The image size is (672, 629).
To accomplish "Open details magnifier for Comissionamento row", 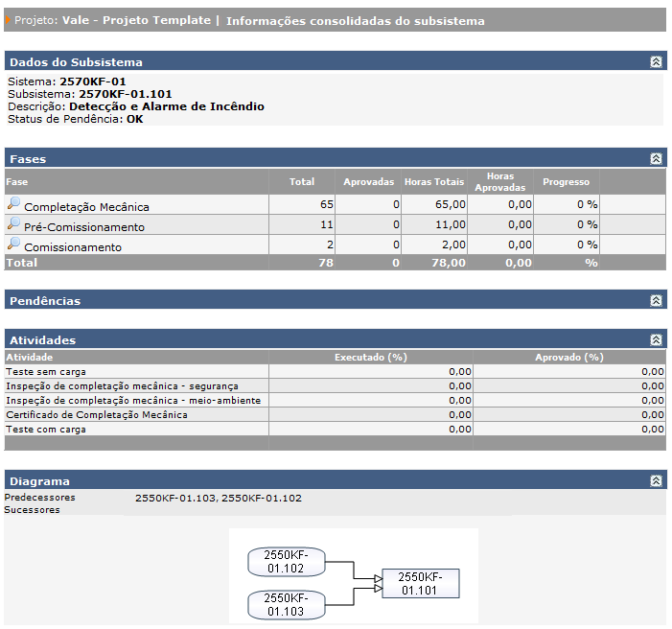I will tap(13, 244).
